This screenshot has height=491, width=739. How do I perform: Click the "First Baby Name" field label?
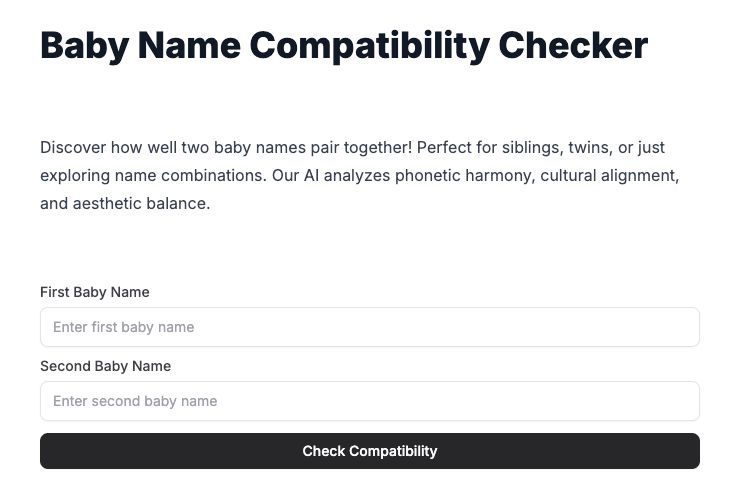pyautogui.click(x=95, y=292)
